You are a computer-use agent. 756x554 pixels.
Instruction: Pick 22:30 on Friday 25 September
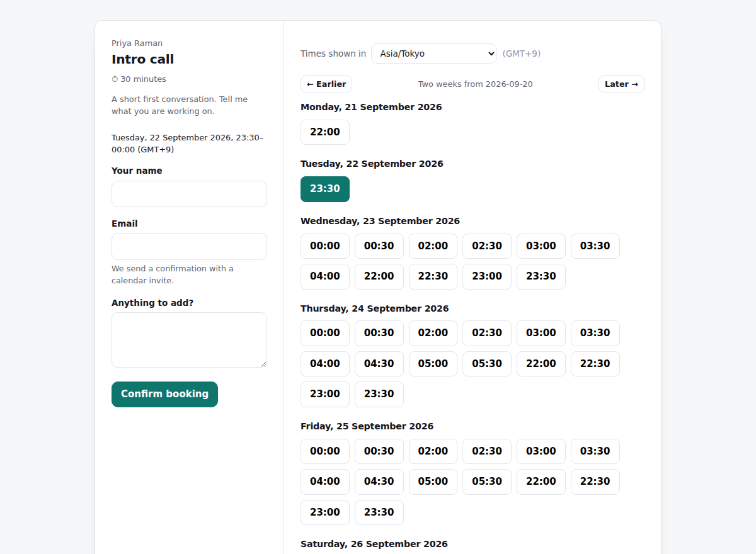point(595,482)
